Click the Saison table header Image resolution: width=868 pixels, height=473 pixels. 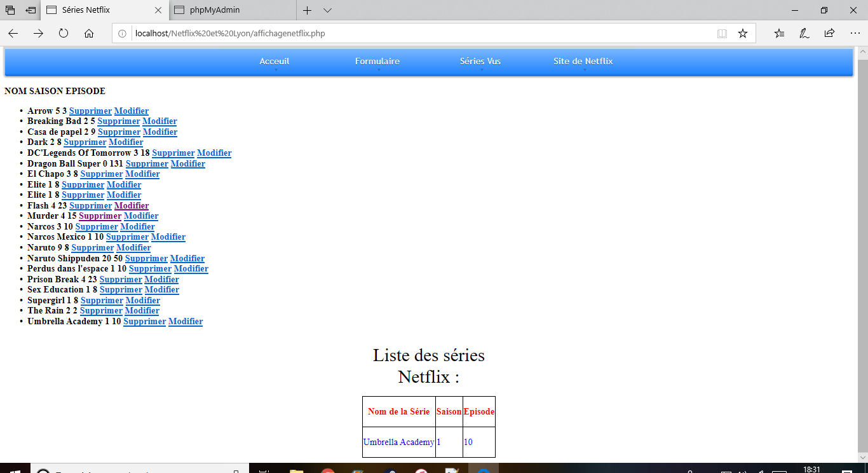tap(449, 411)
